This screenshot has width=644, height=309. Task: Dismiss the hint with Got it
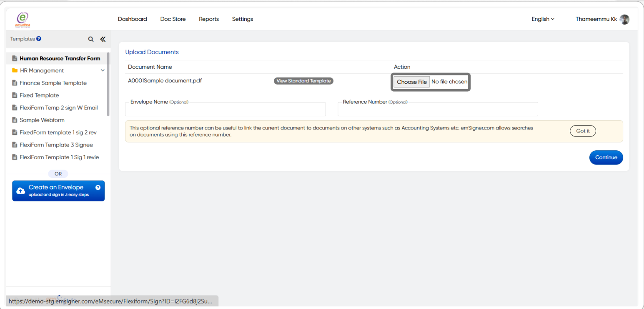pos(583,131)
